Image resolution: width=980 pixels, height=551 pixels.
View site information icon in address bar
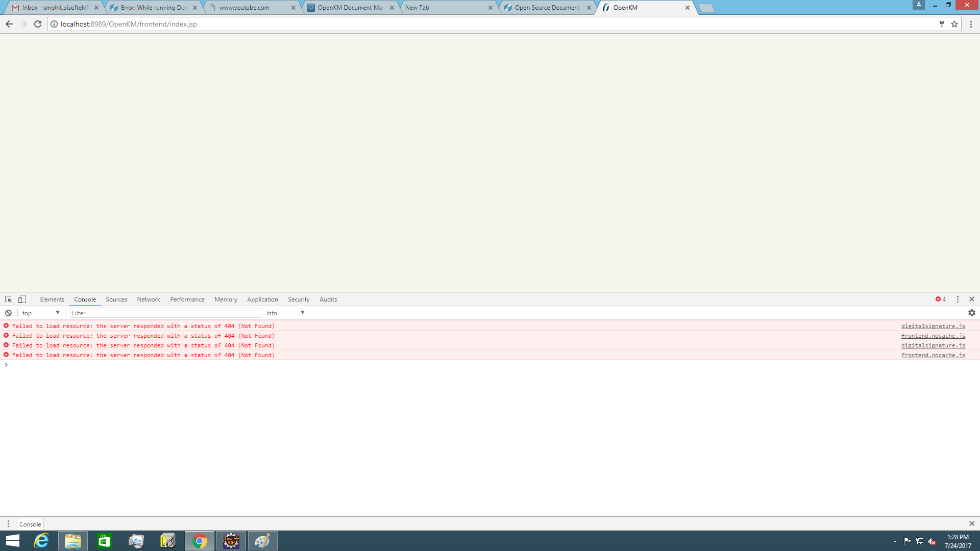(x=54, y=24)
